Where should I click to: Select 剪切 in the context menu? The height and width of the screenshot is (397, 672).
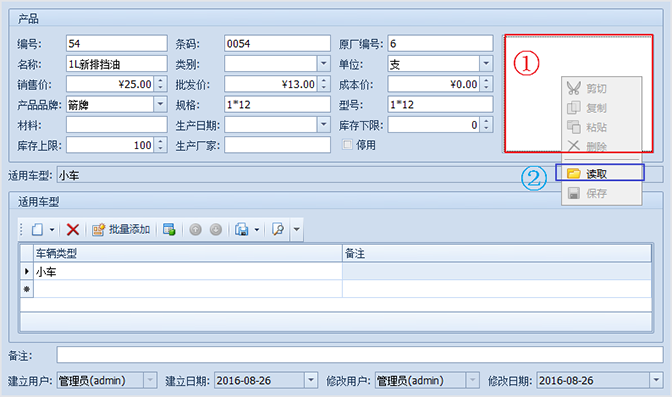click(x=602, y=88)
